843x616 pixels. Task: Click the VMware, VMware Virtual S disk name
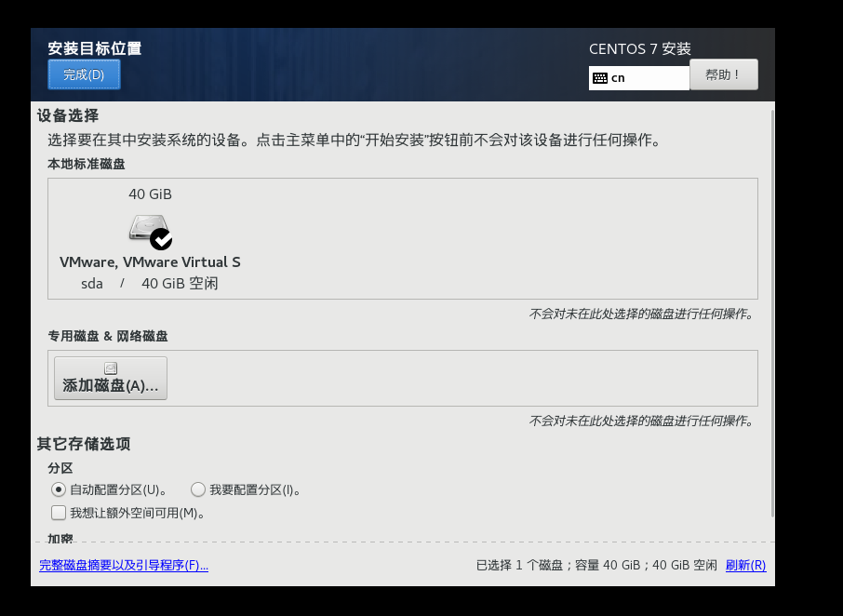pos(150,261)
